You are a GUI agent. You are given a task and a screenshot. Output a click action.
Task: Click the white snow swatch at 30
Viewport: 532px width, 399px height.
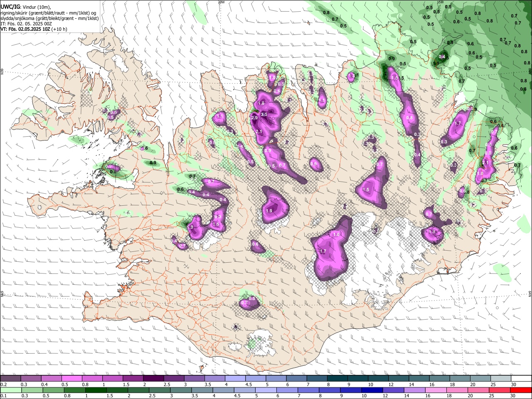pyautogui.click(x=521, y=378)
